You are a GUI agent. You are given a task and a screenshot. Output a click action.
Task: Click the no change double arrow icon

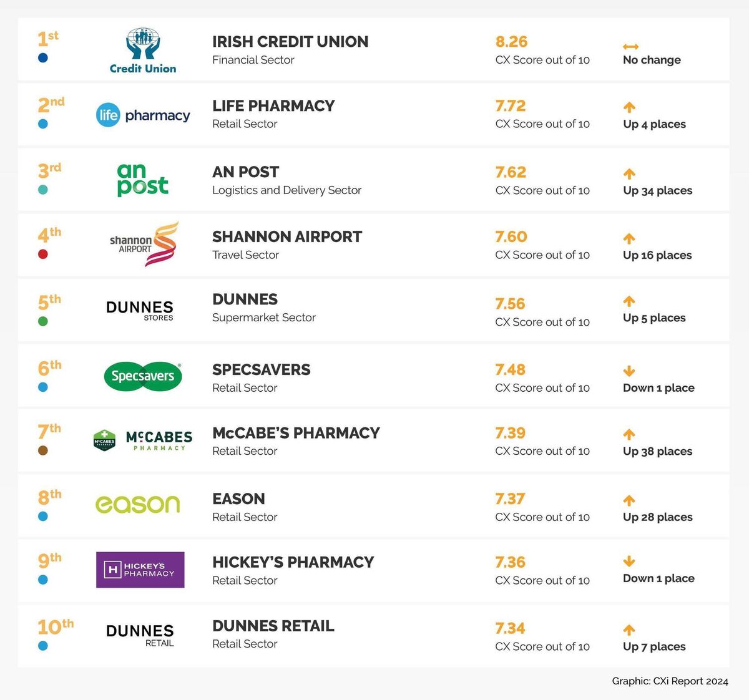point(630,47)
